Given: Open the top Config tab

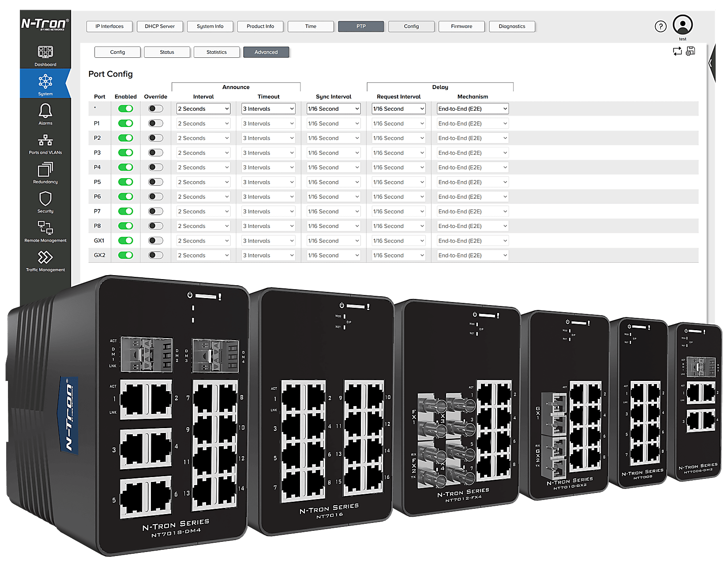Looking at the screenshot, I should 411,26.
